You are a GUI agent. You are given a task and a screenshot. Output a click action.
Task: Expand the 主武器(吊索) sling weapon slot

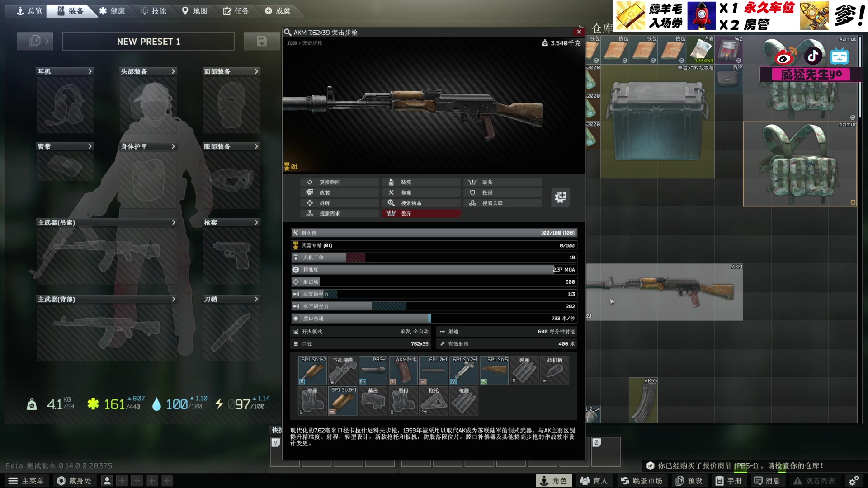107,222
